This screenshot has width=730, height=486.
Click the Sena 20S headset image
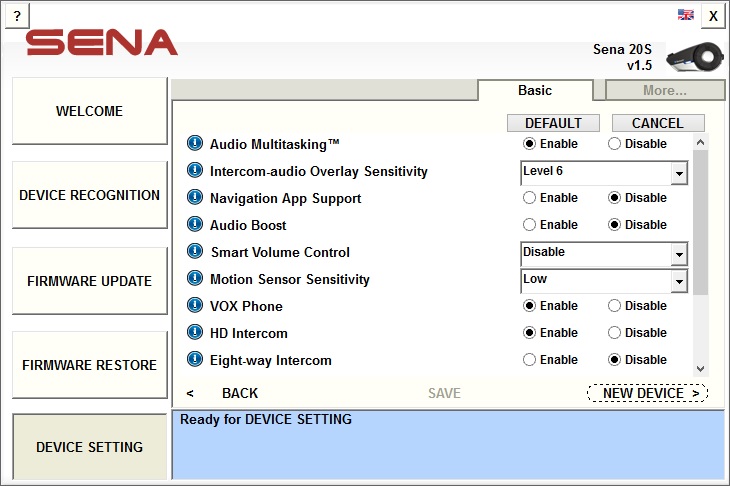[695, 57]
